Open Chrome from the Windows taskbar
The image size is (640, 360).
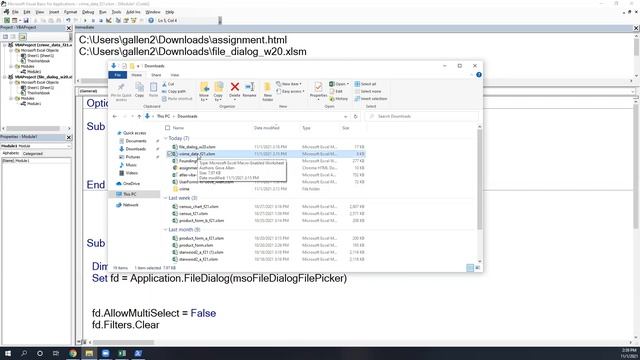coord(73,353)
